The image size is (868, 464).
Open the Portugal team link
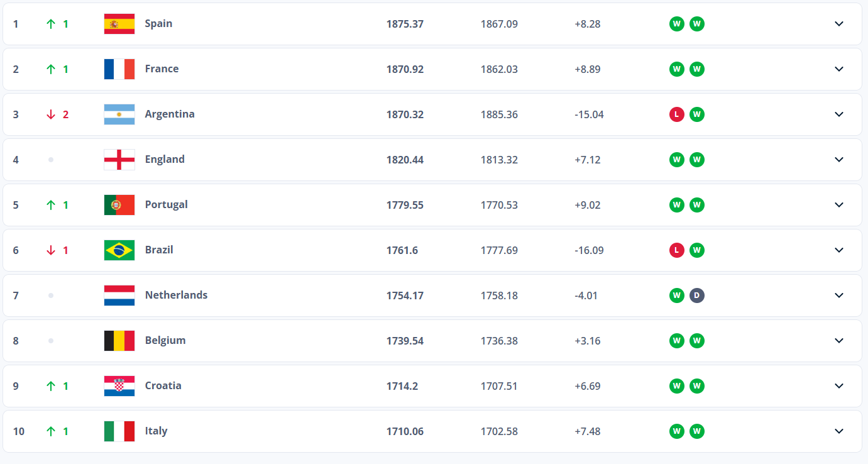coord(166,205)
